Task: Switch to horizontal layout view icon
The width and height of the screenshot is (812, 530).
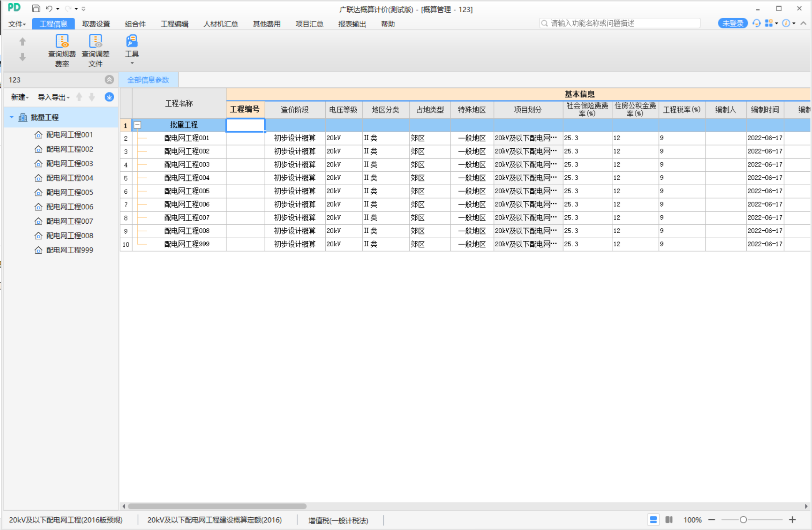Action: point(653,520)
